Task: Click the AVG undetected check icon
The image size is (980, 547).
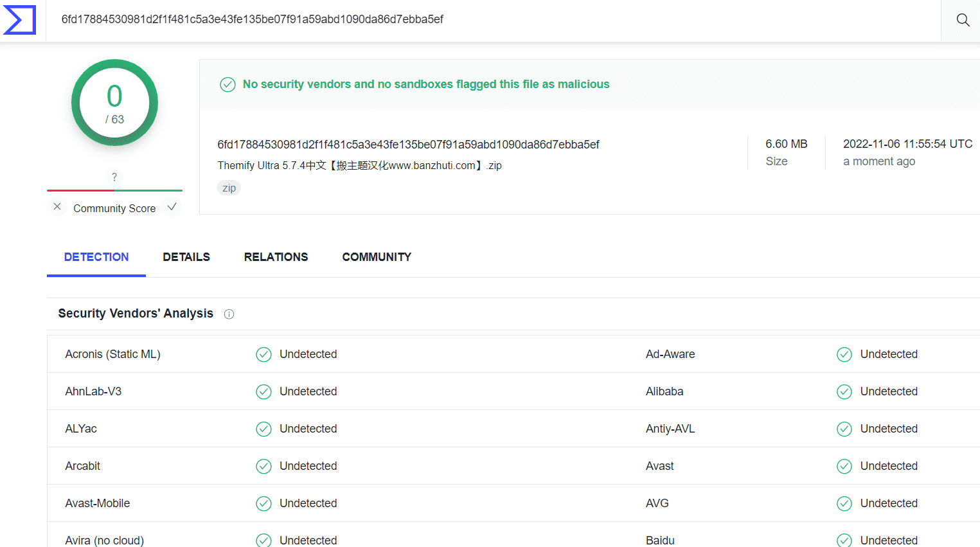Action: (x=844, y=504)
